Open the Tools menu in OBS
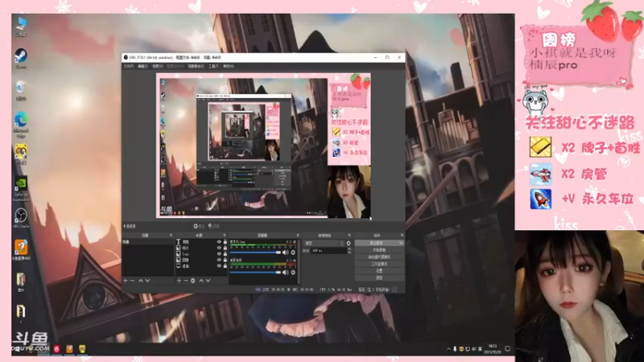 [x=213, y=66]
